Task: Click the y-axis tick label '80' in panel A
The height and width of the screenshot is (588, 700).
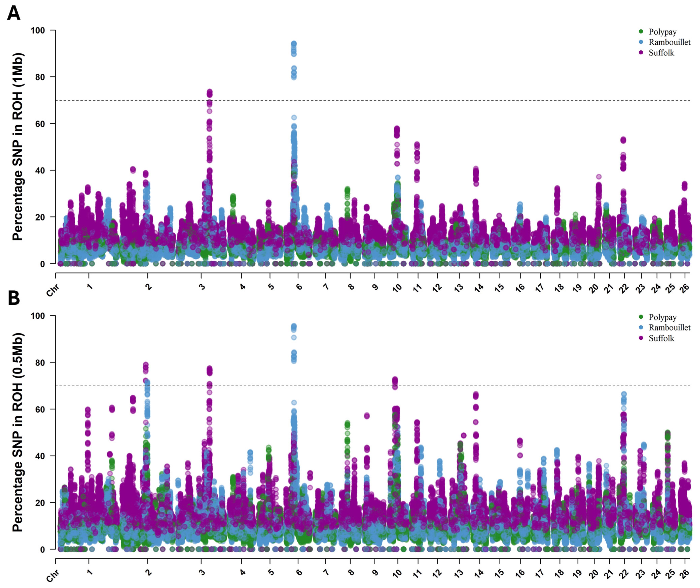Action: pos(40,77)
